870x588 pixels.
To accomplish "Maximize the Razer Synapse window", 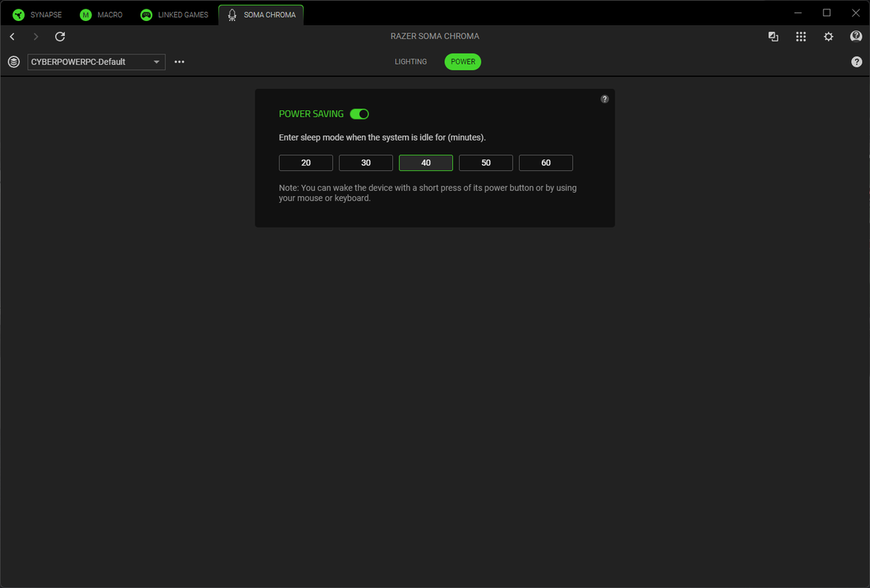I will pos(826,13).
